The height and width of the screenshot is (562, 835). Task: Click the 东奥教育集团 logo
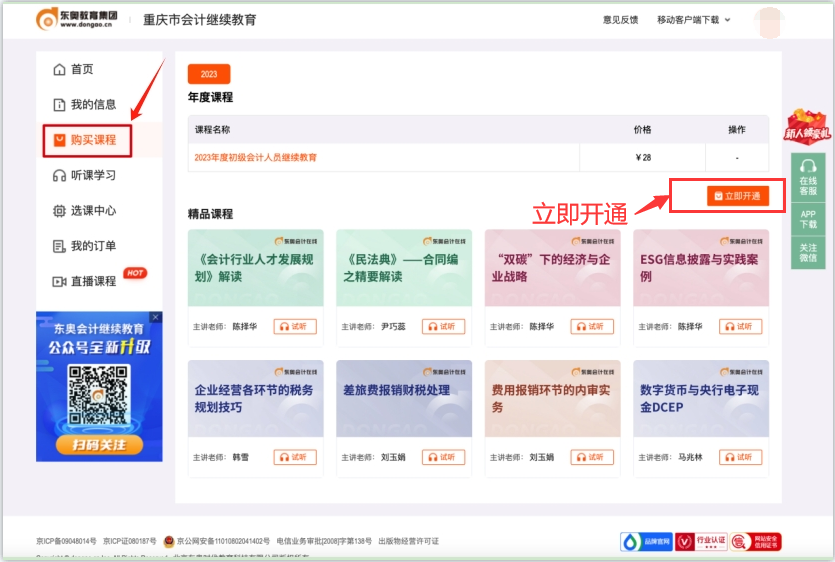click(76, 19)
